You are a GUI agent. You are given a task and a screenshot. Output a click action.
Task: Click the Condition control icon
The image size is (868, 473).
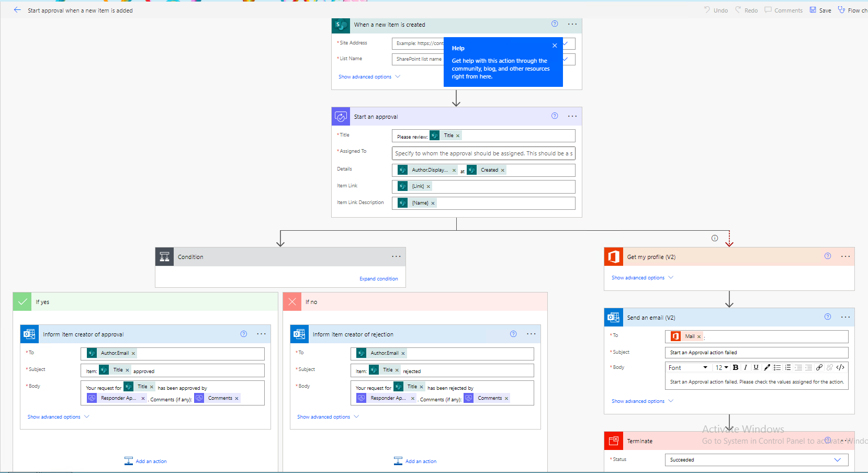(164, 257)
